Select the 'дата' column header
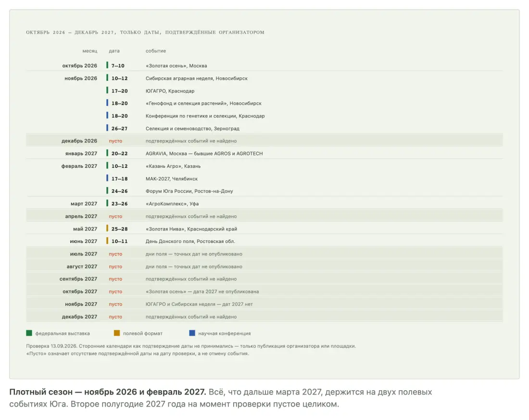Screen dimensions: 529x420 (x=114, y=51)
